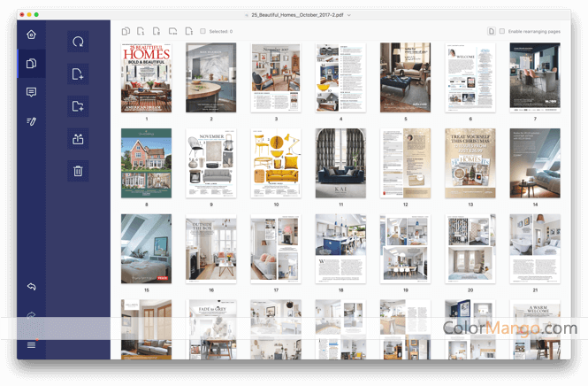Viewport: 588px width, 386px height.
Task: Select page 1 Homes cover thumbnail
Action: click(x=146, y=77)
